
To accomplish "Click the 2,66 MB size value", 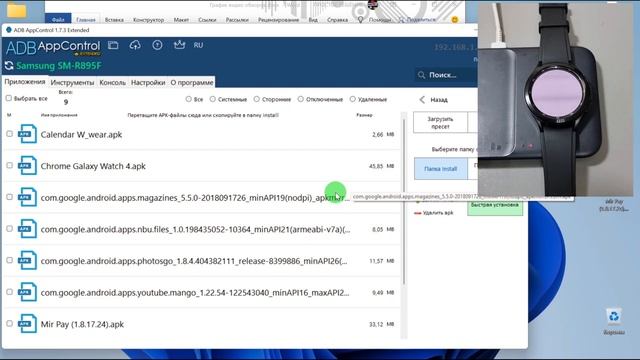I will pos(383,134).
